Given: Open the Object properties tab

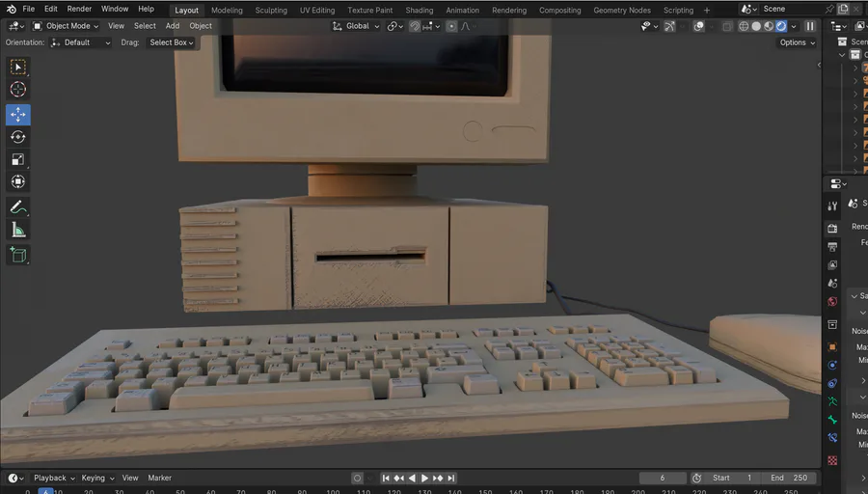Looking at the screenshot, I should (x=832, y=346).
